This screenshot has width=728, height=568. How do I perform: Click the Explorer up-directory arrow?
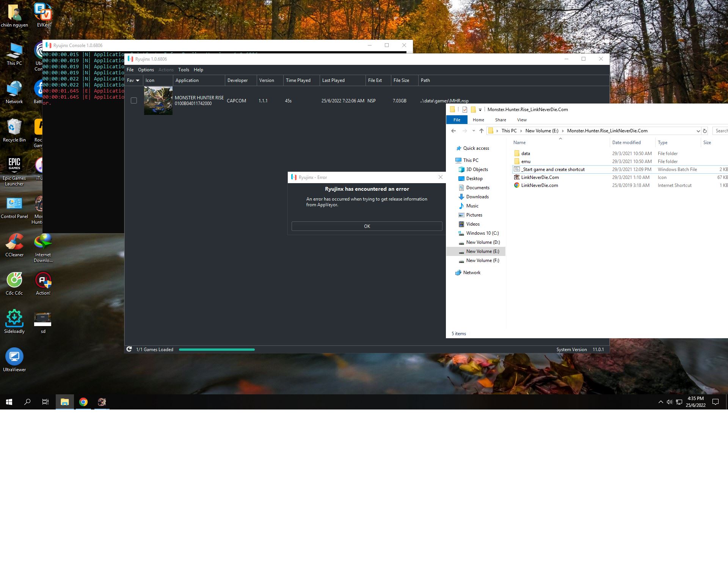(x=482, y=131)
